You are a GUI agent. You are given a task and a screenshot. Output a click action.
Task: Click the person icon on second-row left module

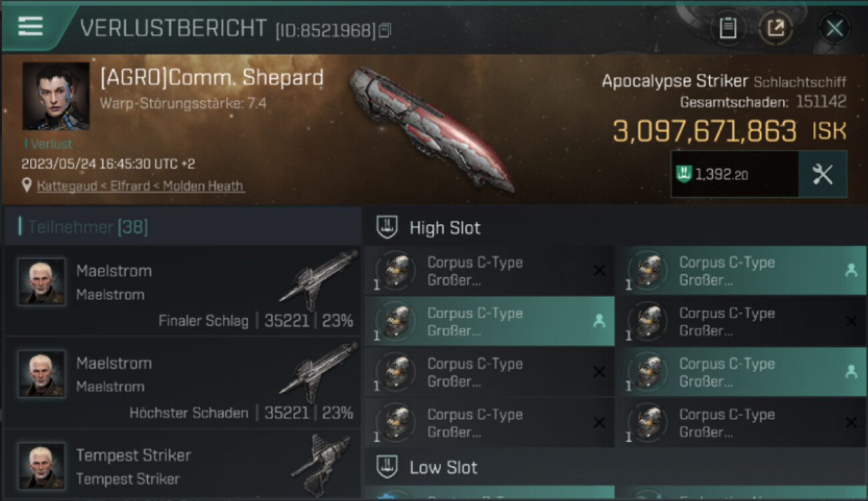(599, 321)
